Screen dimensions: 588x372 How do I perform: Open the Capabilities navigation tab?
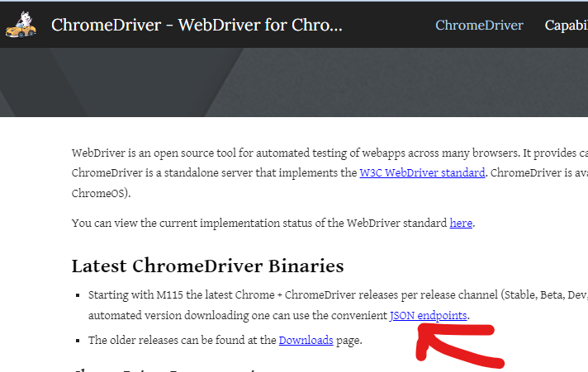pyautogui.click(x=567, y=25)
